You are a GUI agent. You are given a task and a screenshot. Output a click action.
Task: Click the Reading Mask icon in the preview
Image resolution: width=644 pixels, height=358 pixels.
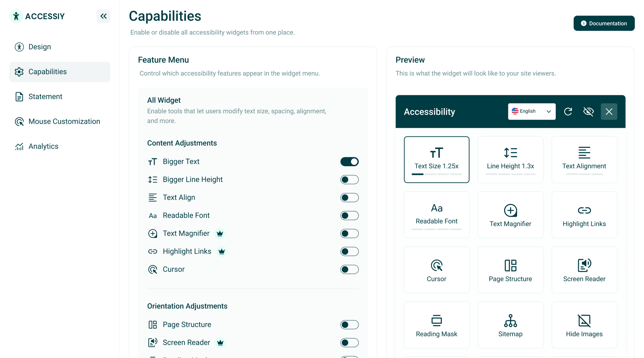point(436,320)
